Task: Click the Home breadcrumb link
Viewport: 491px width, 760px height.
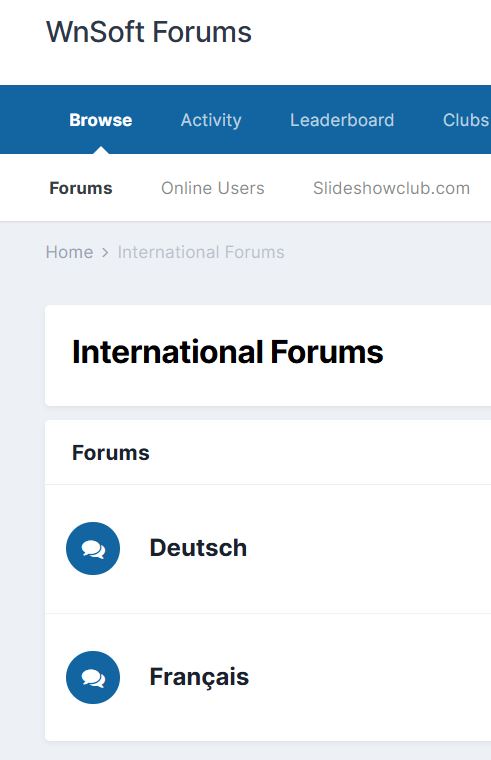Action: (x=69, y=252)
